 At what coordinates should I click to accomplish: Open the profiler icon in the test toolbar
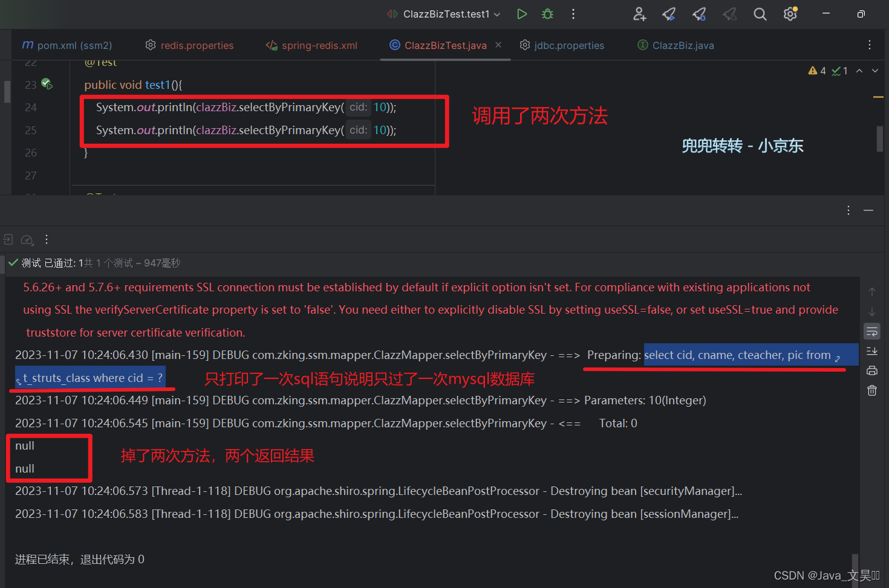click(x=27, y=239)
